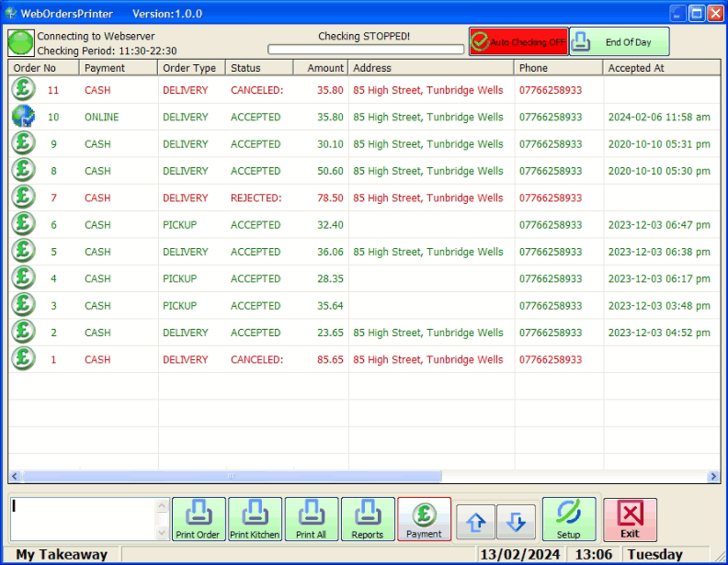Select the rejected order 7 row
728x565 pixels.
276,198
